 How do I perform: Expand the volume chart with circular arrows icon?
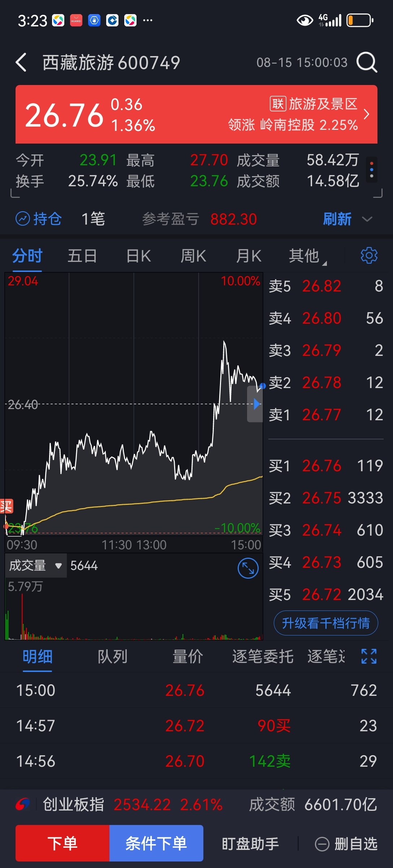click(248, 568)
